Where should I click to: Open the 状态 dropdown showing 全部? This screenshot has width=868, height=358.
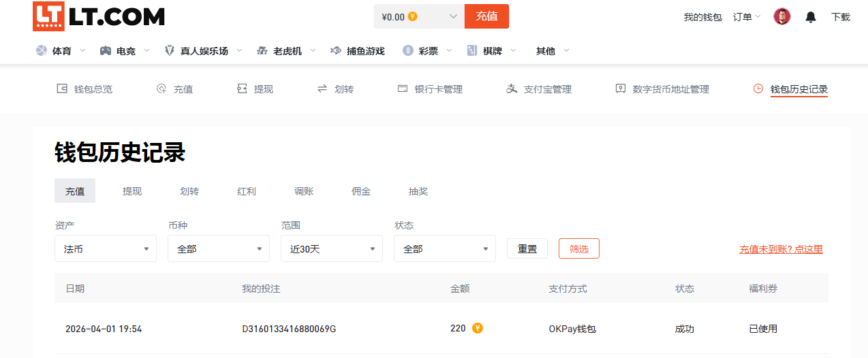(445, 248)
